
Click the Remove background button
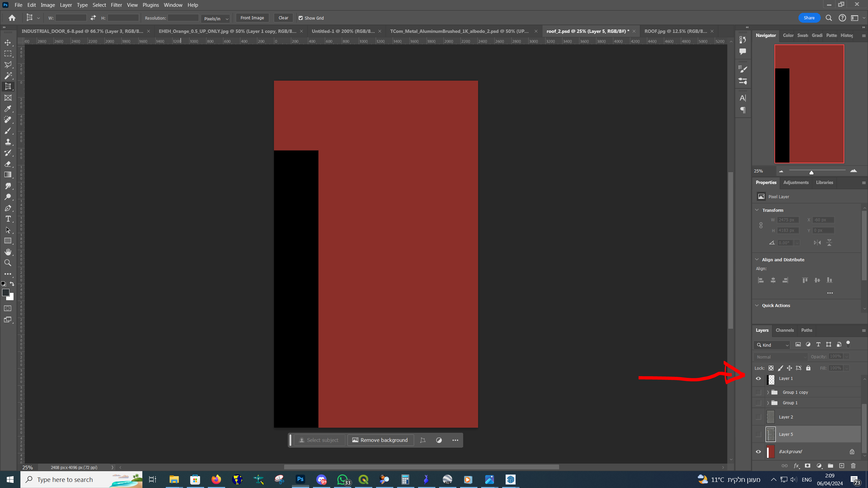[x=380, y=440]
